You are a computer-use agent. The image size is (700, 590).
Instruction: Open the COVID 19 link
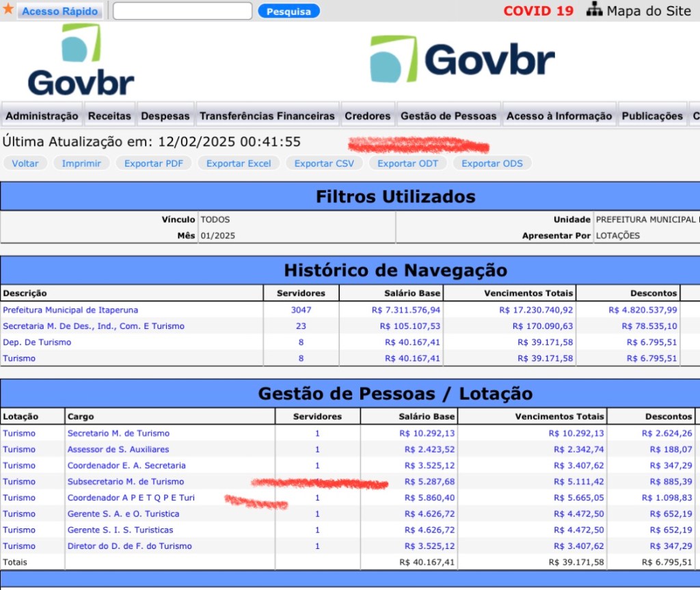click(538, 11)
